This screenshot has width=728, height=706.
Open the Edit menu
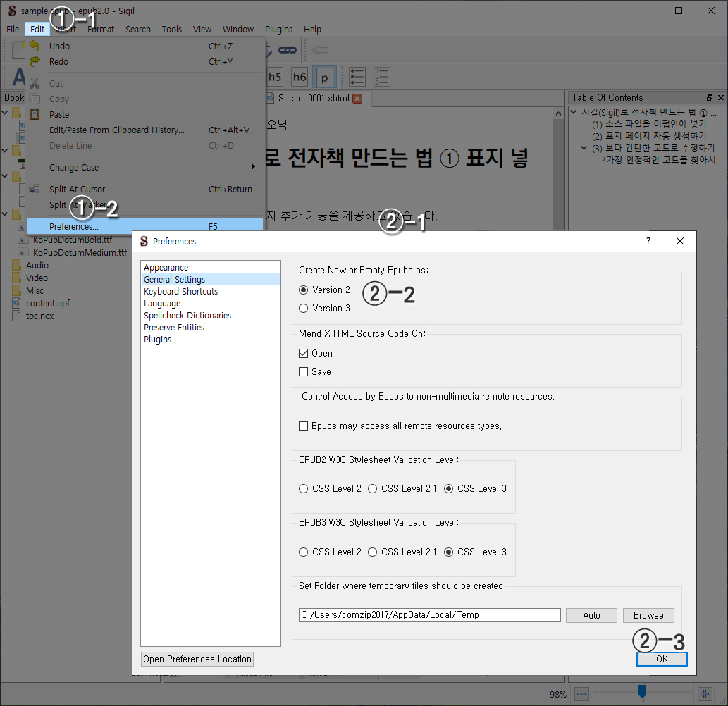37,30
